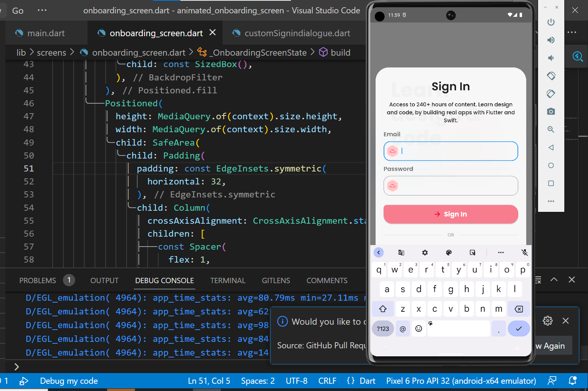Open Flutter DevTools inspector icon
Viewport: 588px width, 391px height.
[x=578, y=56]
